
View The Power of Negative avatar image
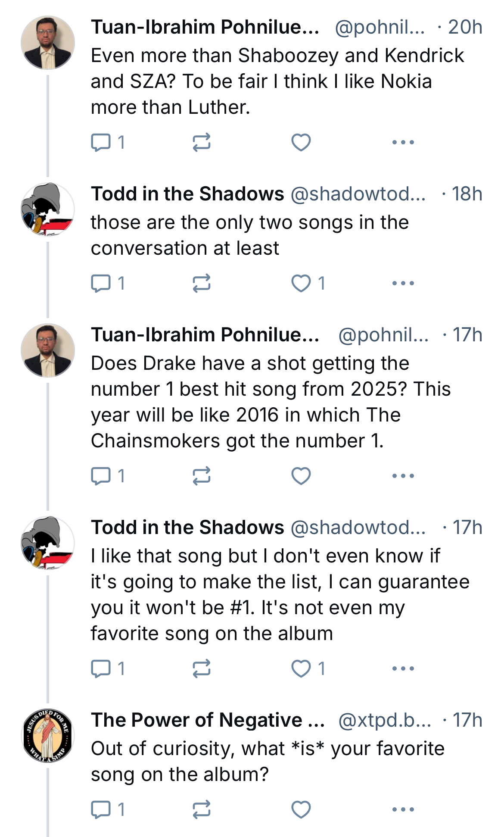[x=48, y=736]
